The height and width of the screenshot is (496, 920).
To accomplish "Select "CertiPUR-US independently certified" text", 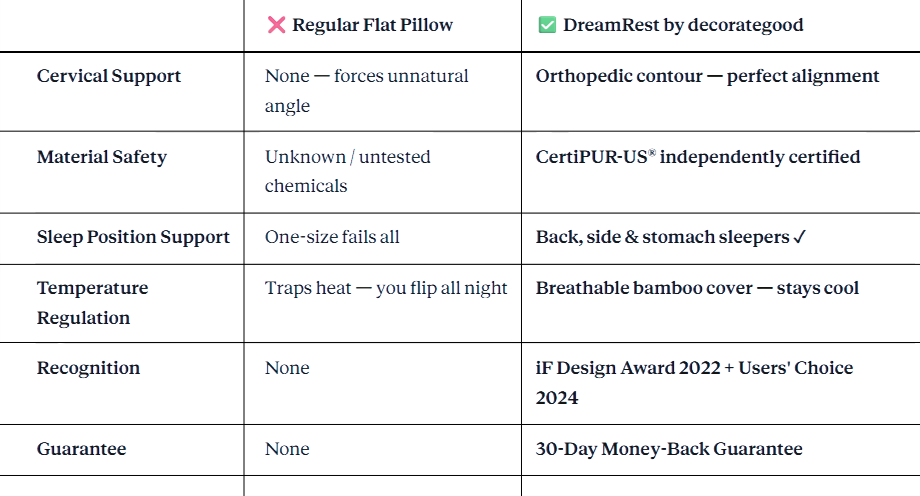I will coord(697,157).
